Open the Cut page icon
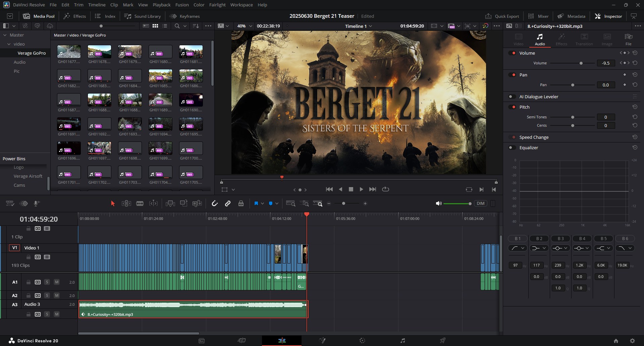The width and height of the screenshot is (644, 346). (241, 341)
